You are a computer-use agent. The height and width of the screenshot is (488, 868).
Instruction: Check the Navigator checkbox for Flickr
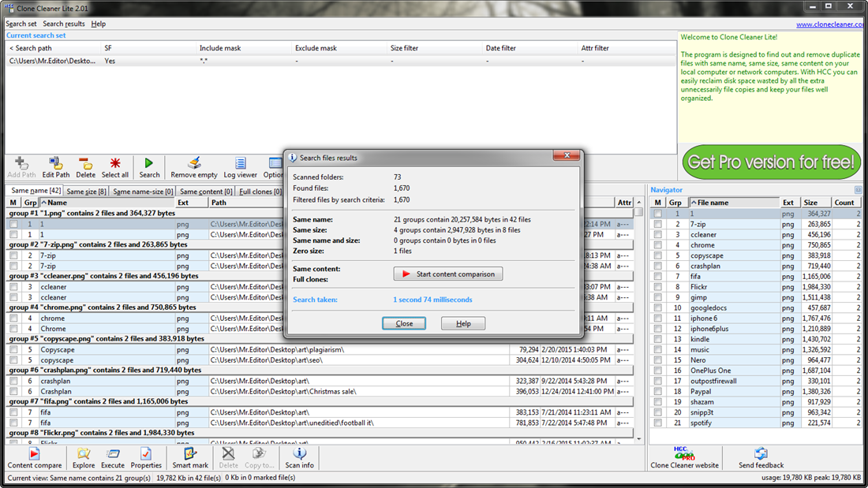657,287
